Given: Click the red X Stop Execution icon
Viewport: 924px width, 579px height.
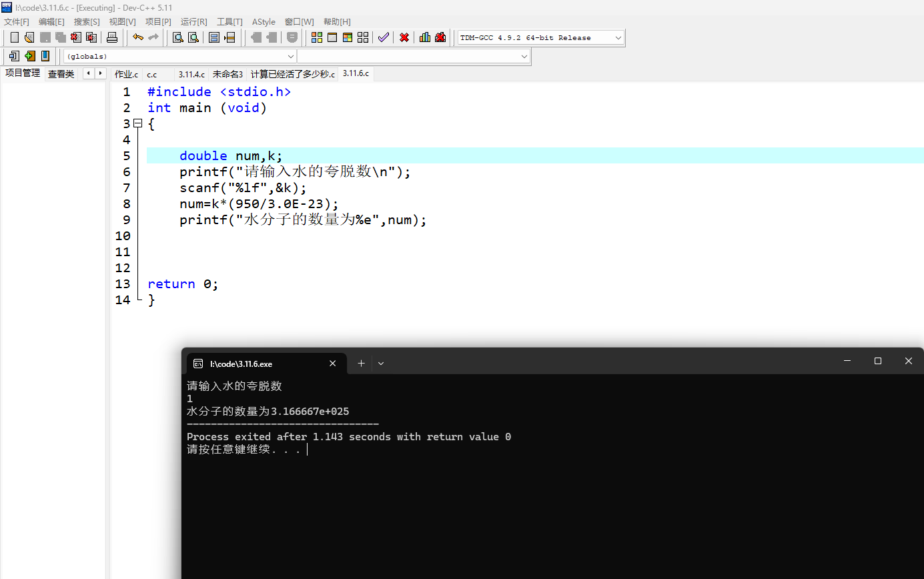Looking at the screenshot, I should [x=404, y=37].
